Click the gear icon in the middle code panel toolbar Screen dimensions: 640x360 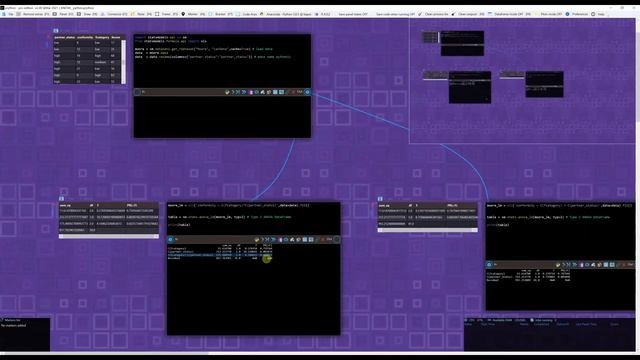[286, 240]
